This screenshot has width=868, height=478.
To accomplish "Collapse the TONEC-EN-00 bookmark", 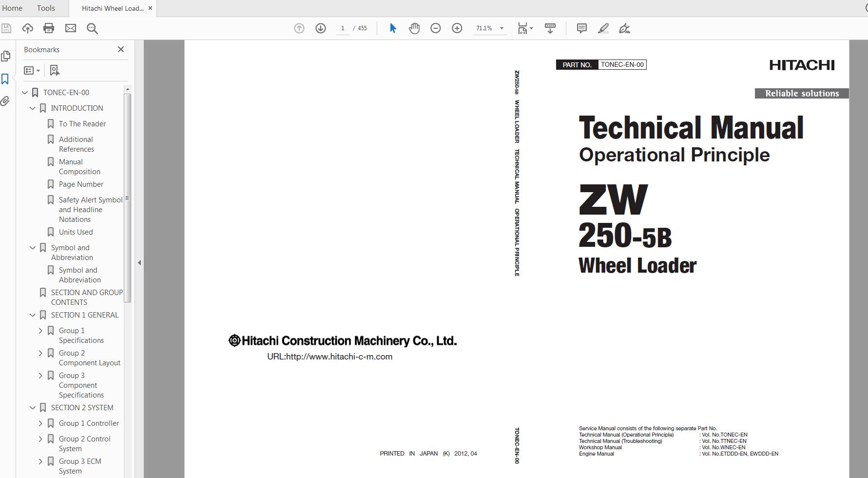I will 24,92.
